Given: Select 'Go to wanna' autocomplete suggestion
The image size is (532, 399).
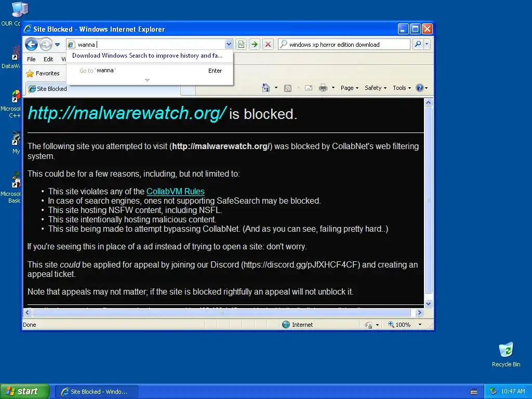Looking at the screenshot, I should pyautogui.click(x=150, y=71).
